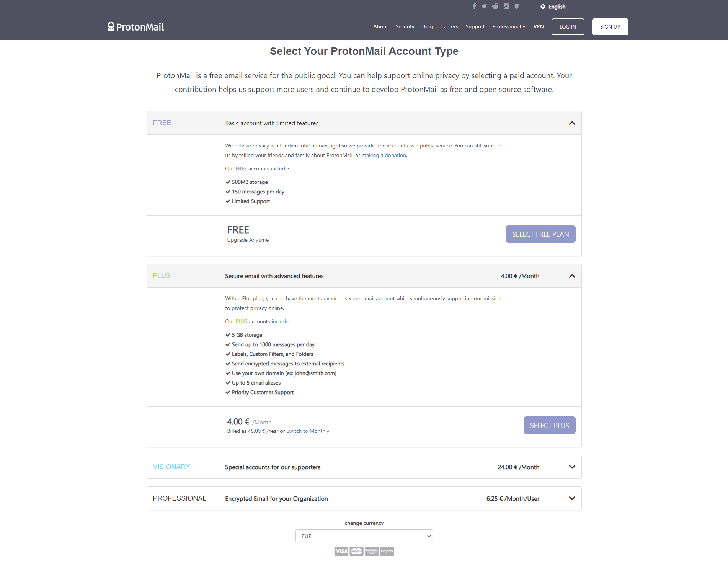Viewport: 728px width, 570px height.
Task: Click the SIGN UP button
Action: click(610, 27)
